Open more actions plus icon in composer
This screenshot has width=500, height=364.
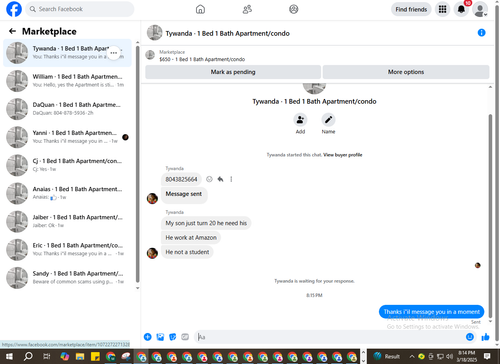click(148, 337)
